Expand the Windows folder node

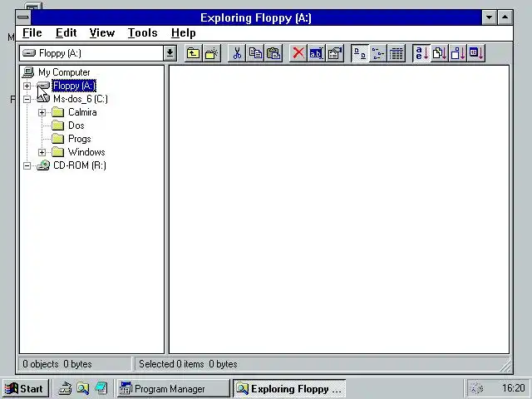pos(42,152)
